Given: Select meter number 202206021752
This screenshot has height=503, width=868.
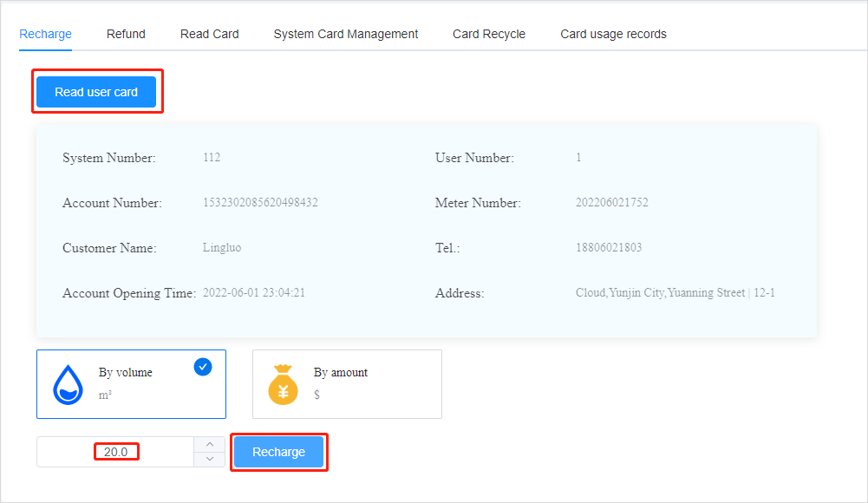Looking at the screenshot, I should click(611, 203).
